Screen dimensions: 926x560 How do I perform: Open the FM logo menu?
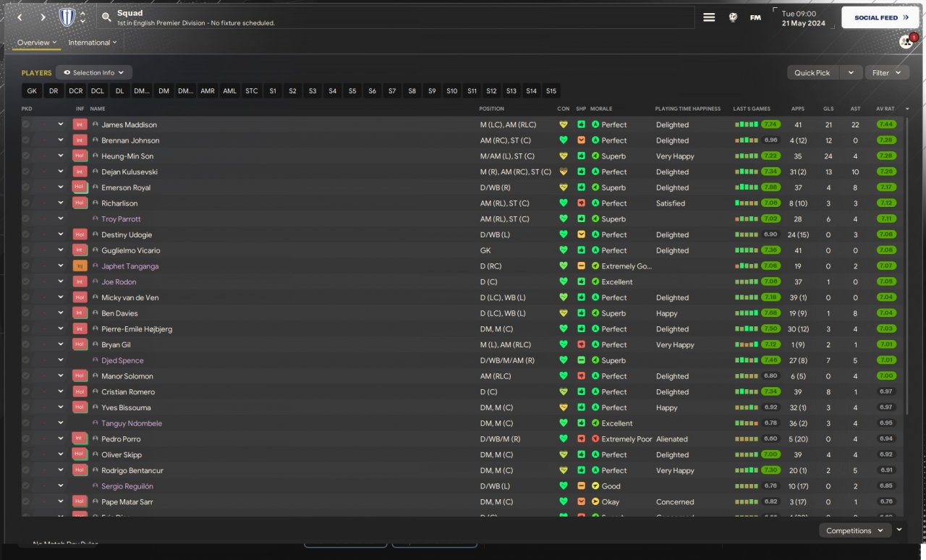(x=755, y=17)
